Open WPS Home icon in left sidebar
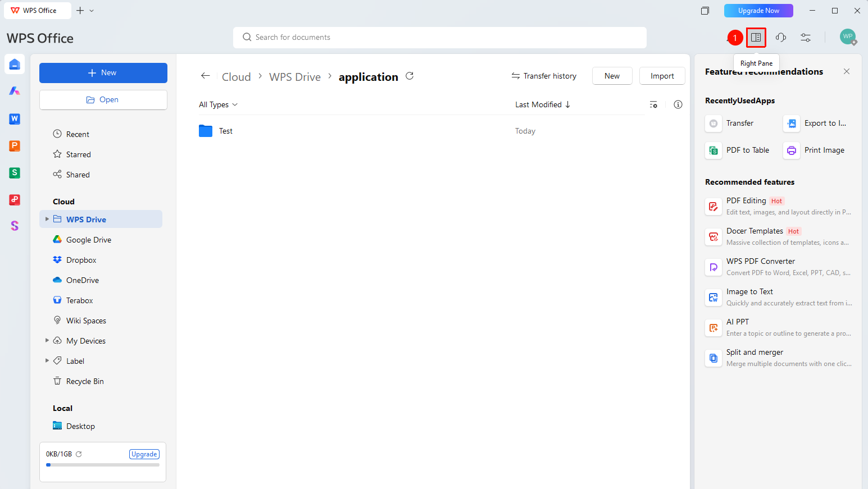Screen dimensions: 868x489 [x=15, y=64]
